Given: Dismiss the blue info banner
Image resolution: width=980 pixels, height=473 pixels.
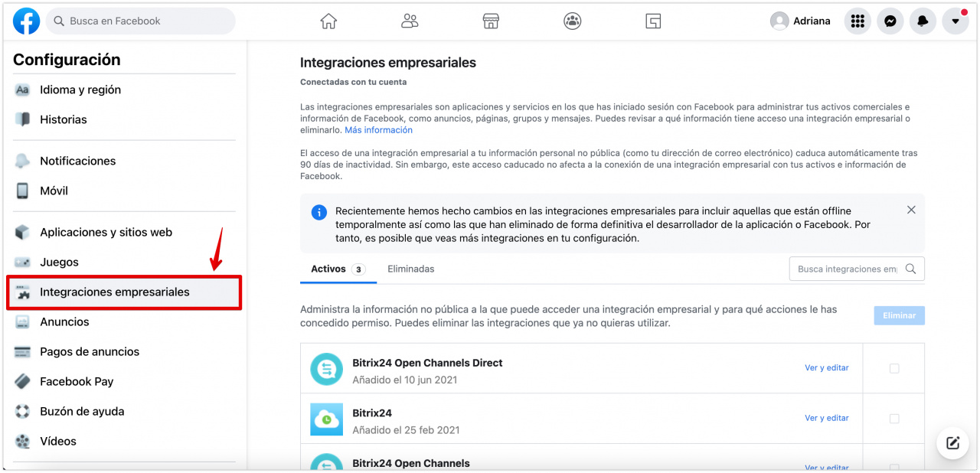Looking at the screenshot, I should tap(911, 210).
